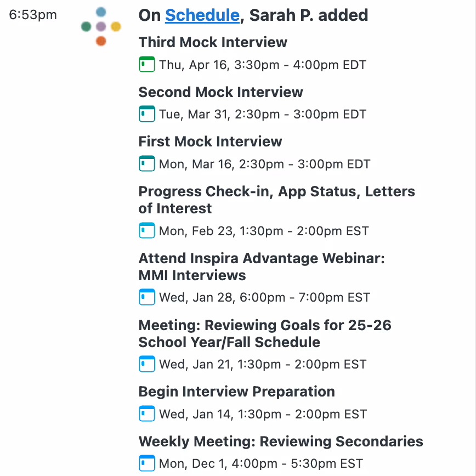Select the First Mock Interview event title
This screenshot has width=476, height=476.
210,141
